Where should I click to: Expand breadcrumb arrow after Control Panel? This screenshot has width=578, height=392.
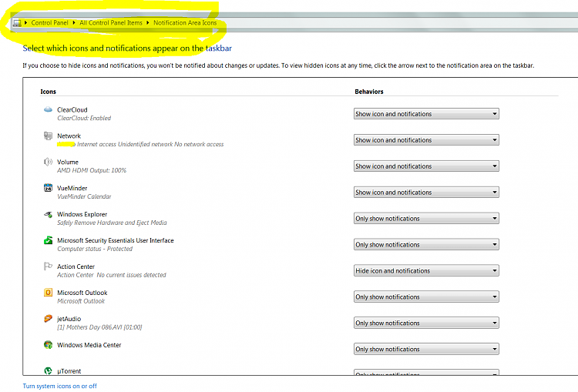(x=74, y=23)
